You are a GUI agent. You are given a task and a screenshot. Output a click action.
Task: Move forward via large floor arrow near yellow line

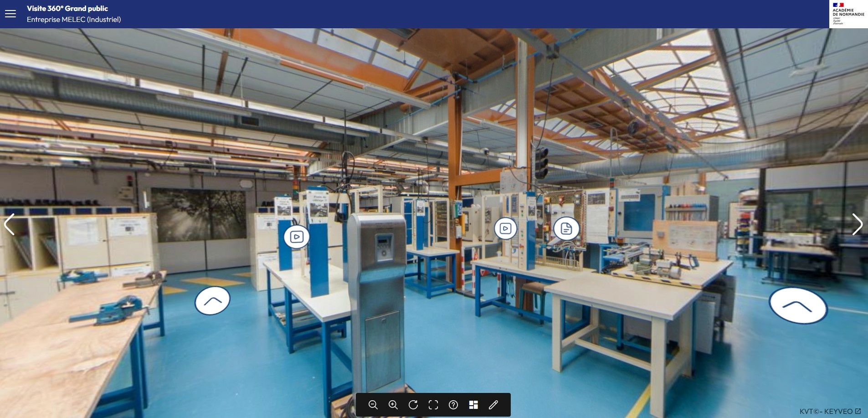pyautogui.click(x=798, y=306)
